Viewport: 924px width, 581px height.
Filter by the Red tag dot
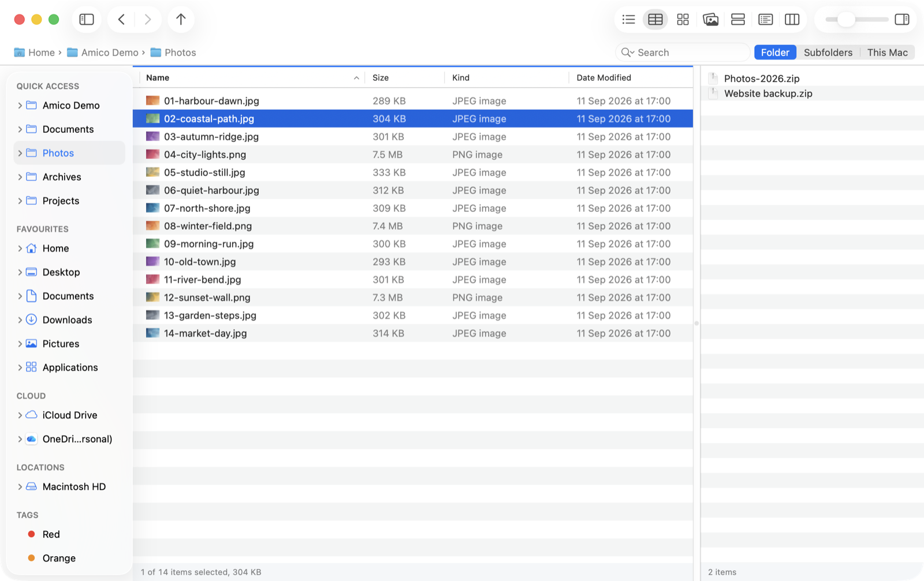[32, 534]
